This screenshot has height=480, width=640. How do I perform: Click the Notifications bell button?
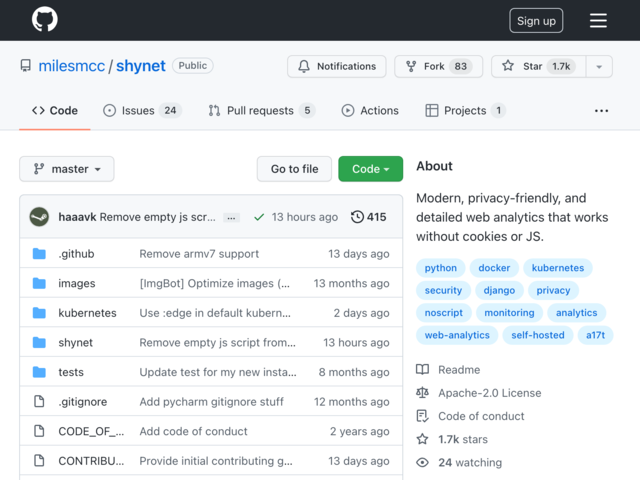(337, 67)
